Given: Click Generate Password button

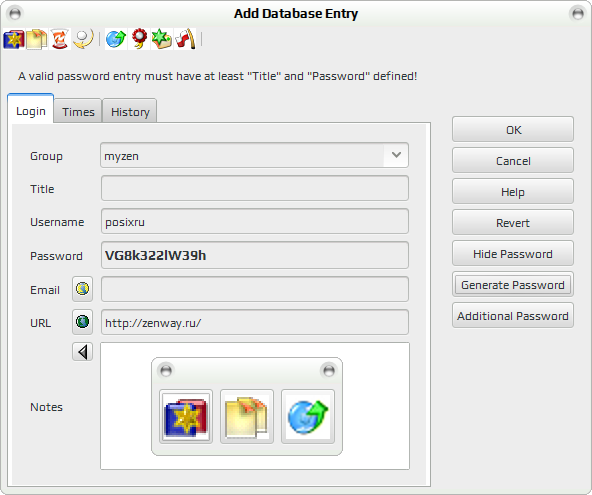Looking at the screenshot, I should coord(513,284).
